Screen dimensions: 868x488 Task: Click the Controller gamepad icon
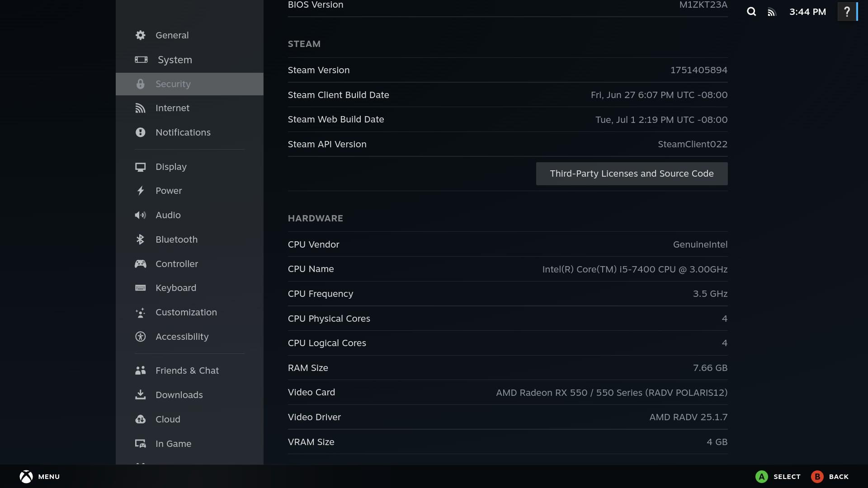coord(141,264)
